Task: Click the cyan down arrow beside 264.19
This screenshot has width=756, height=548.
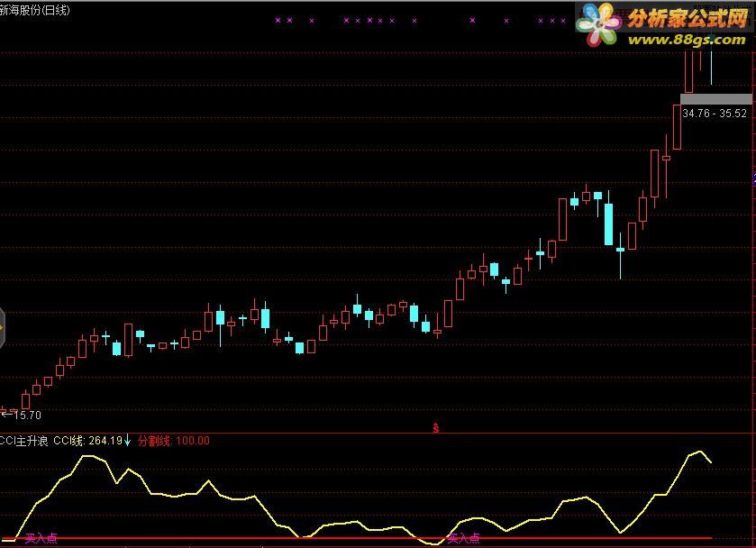Action: point(127,440)
